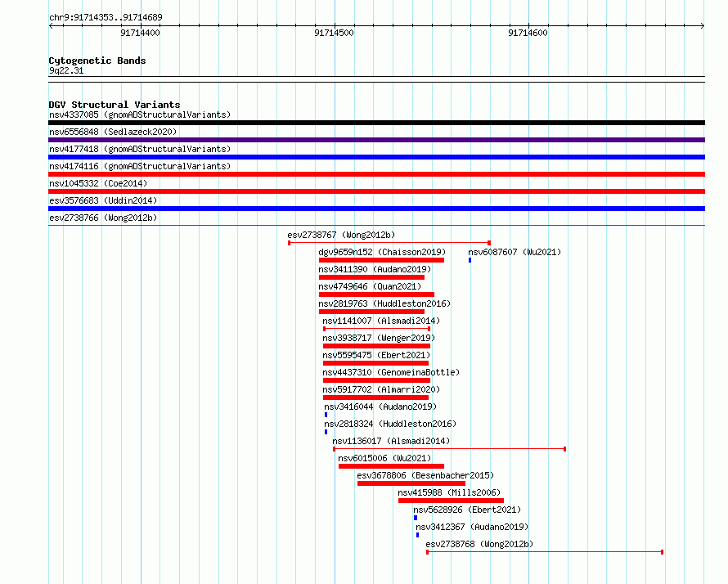
Task: Click the red nsv4174116 variant bar
Action: [376, 174]
